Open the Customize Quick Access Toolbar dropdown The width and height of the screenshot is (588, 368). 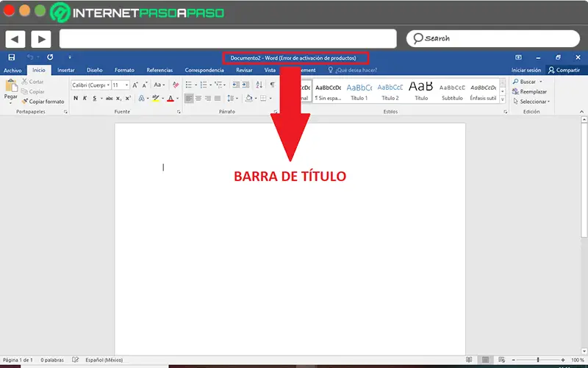click(70, 57)
